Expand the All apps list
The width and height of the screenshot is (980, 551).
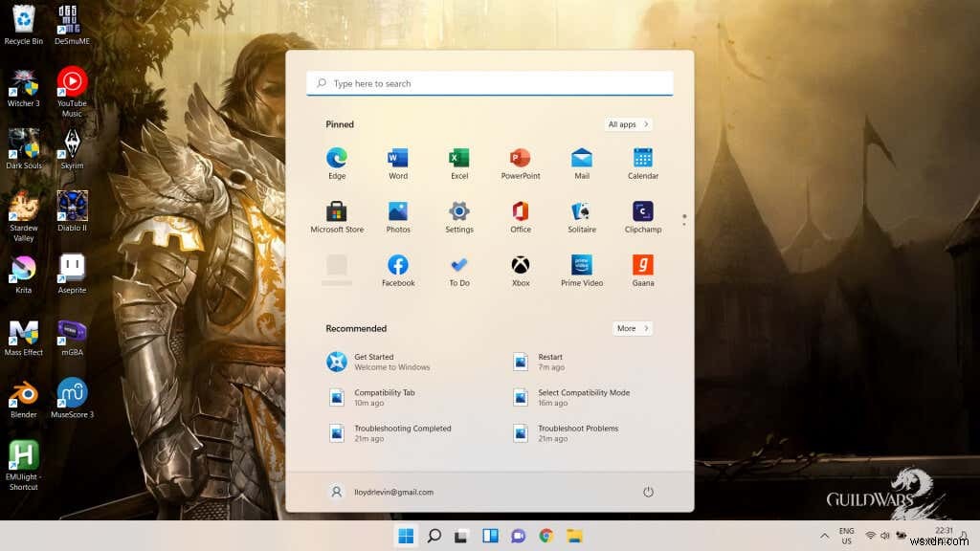tap(627, 123)
